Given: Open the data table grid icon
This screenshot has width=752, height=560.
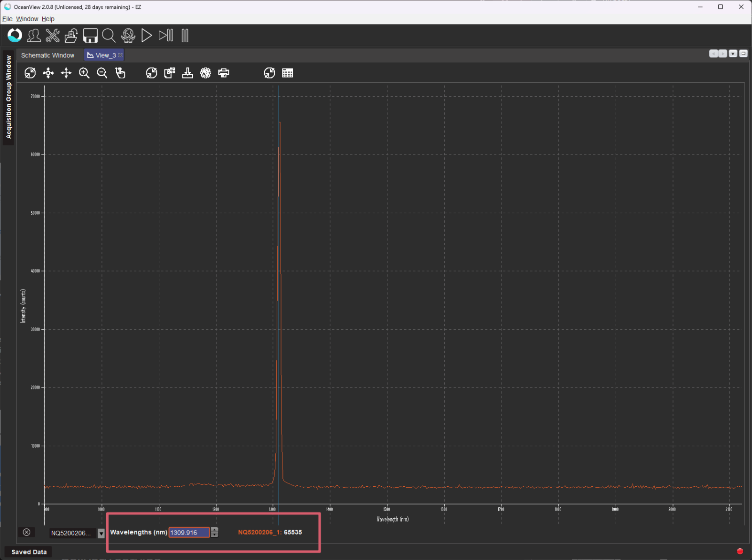Looking at the screenshot, I should point(288,73).
